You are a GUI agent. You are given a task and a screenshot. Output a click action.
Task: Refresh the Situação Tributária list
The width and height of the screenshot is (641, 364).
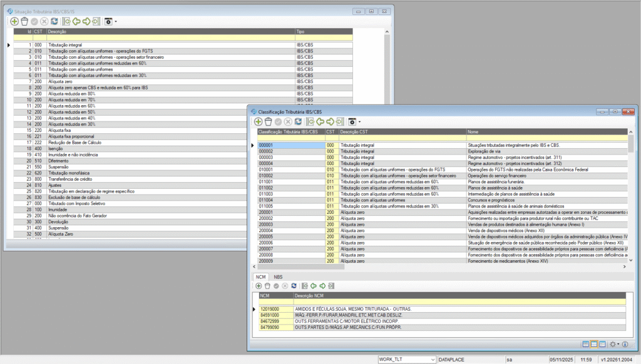54,21
